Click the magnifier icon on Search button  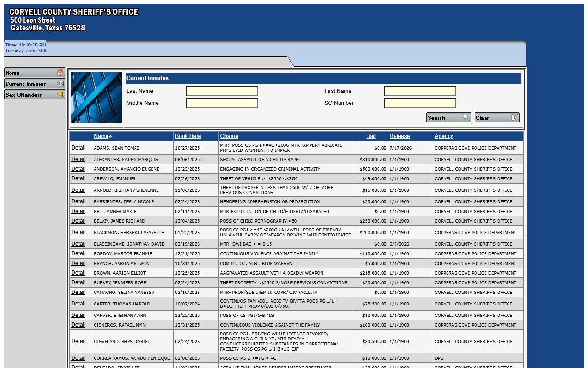click(x=466, y=117)
